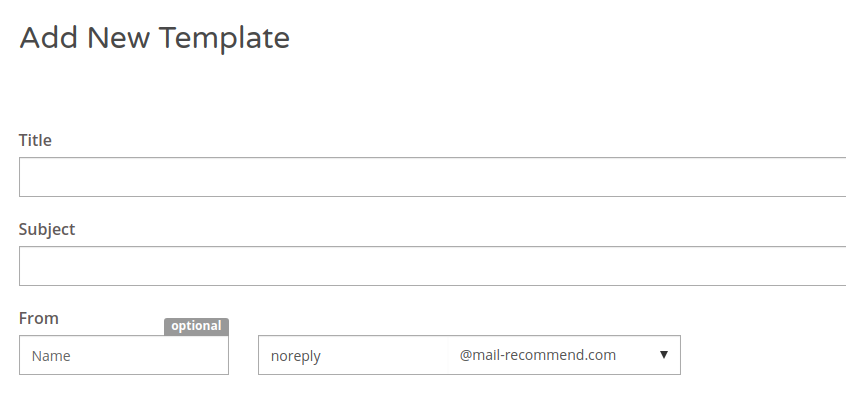846x393 pixels.
Task: Focus the Subject input box
Action: pos(432,266)
